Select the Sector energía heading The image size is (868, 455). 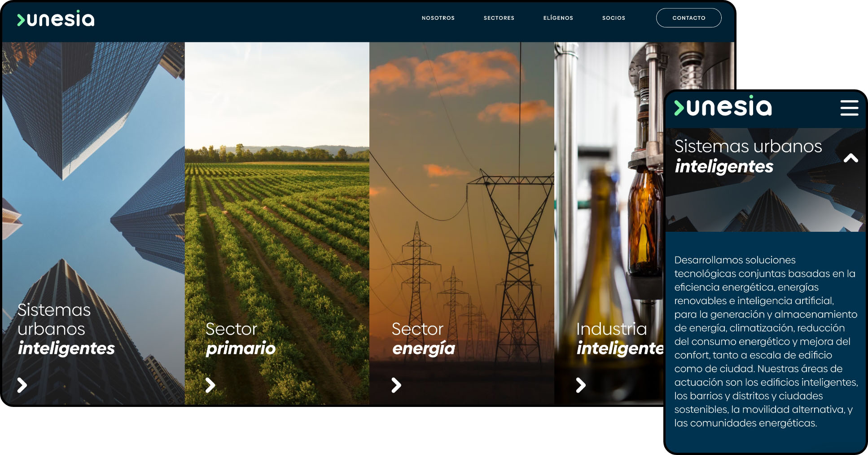click(423, 339)
